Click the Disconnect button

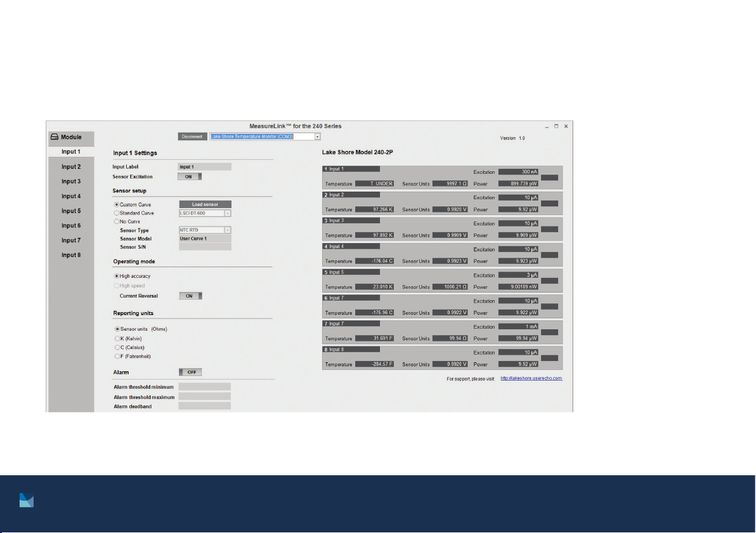[192, 136]
